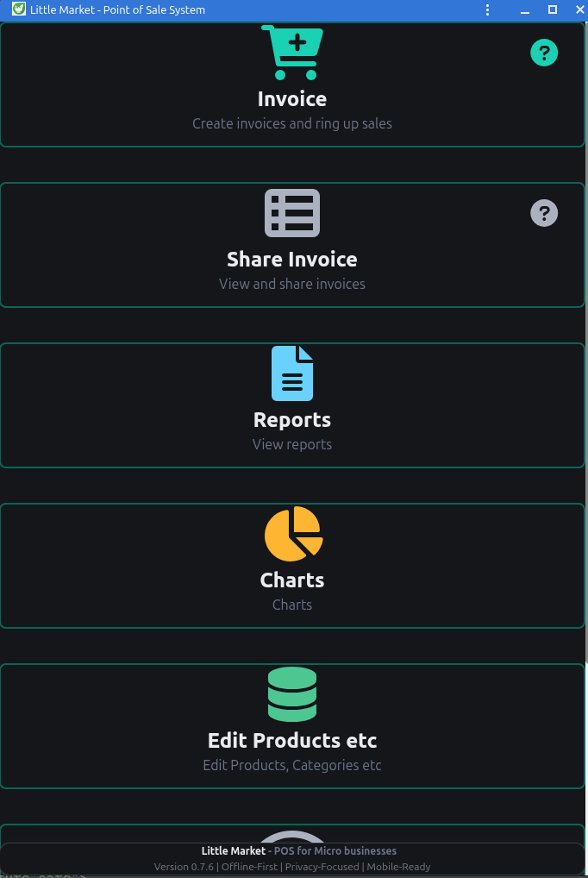Click 'Create invoices and ring up sales' text
The image size is (588, 878).
click(x=291, y=123)
